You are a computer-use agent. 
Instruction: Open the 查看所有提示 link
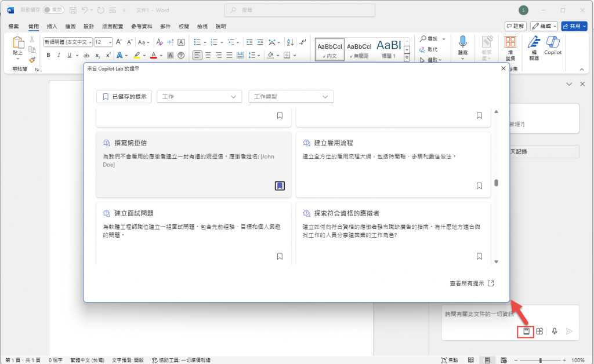pos(472,283)
